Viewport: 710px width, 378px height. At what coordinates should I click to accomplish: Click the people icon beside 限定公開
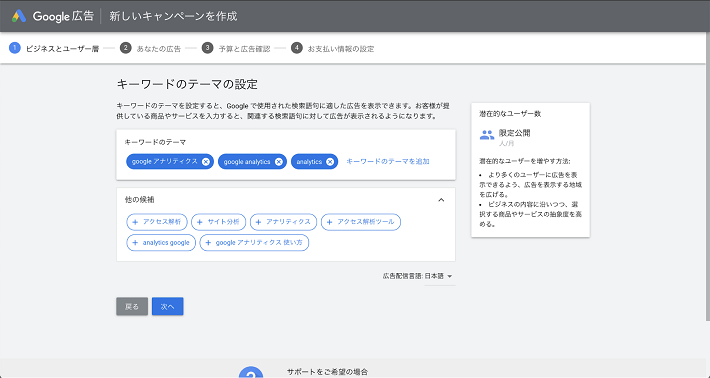[487, 135]
